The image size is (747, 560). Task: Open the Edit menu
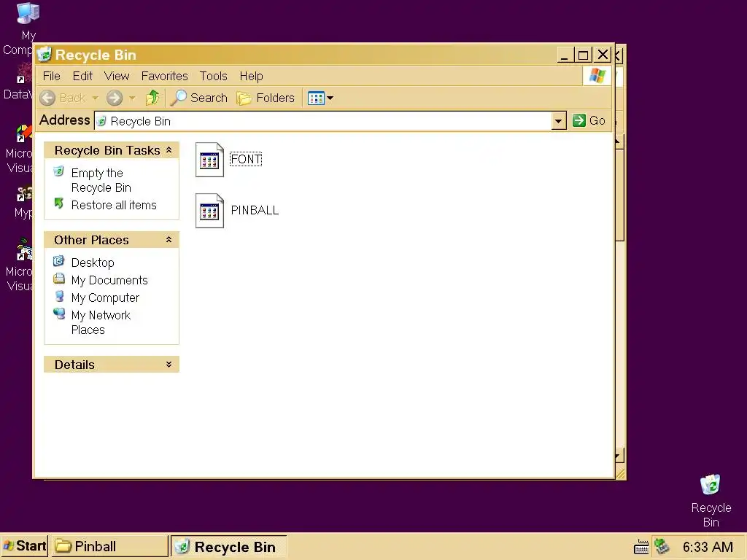coord(82,76)
